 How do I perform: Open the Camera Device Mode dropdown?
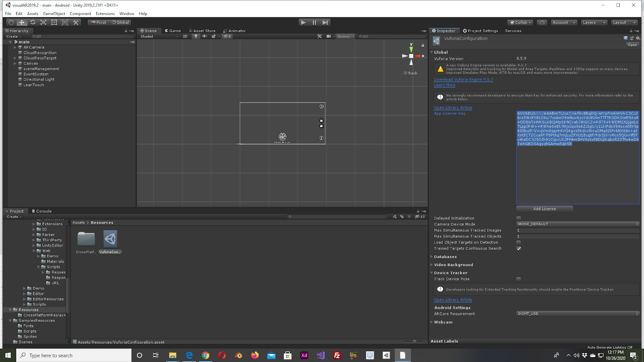pyautogui.click(x=578, y=224)
